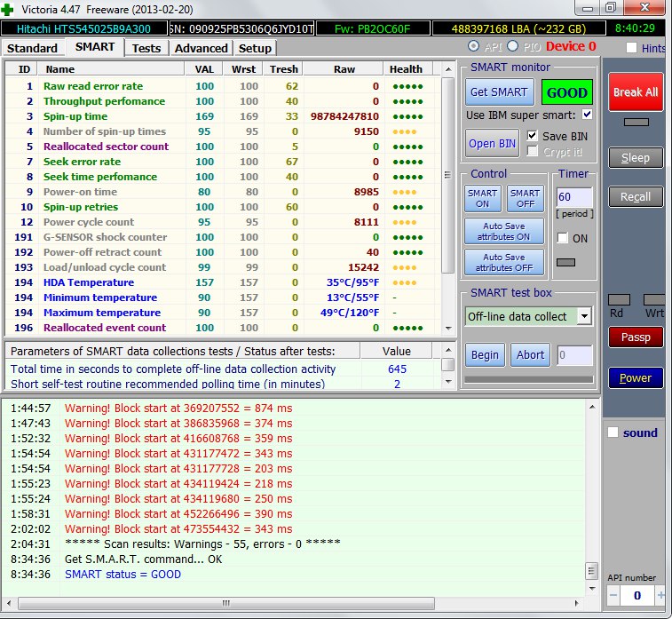
Task: Expand the Off-line data collect dropdown
Action: [x=584, y=316]
